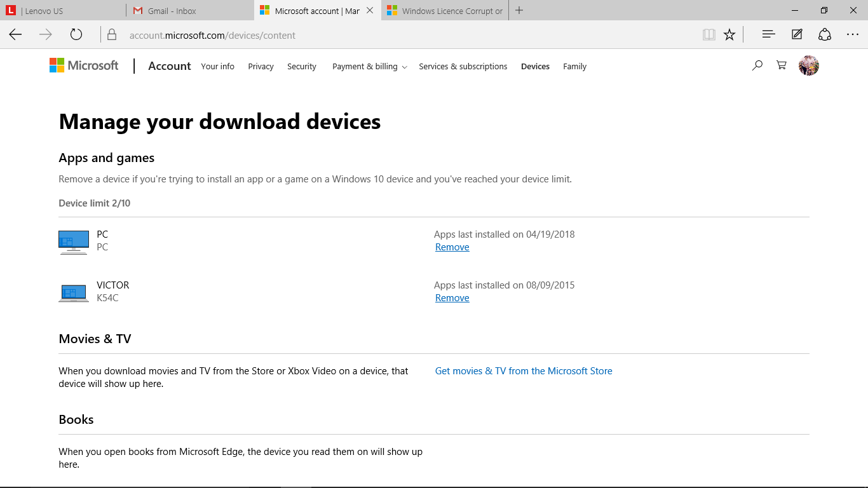Click the VICTOR laptop device icon

[x=74, y=293]
